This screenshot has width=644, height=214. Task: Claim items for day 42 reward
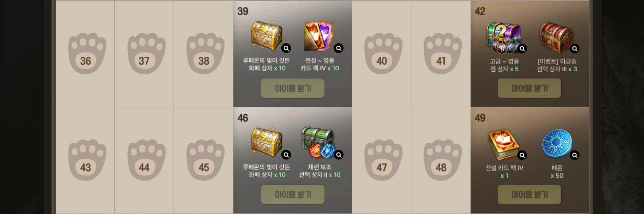click(x=529, y=88)
